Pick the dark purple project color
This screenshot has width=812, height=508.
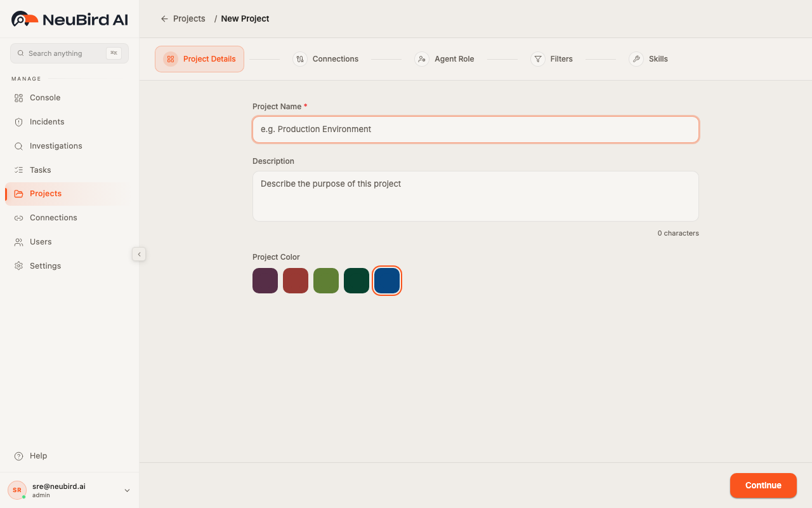(265, 281)
